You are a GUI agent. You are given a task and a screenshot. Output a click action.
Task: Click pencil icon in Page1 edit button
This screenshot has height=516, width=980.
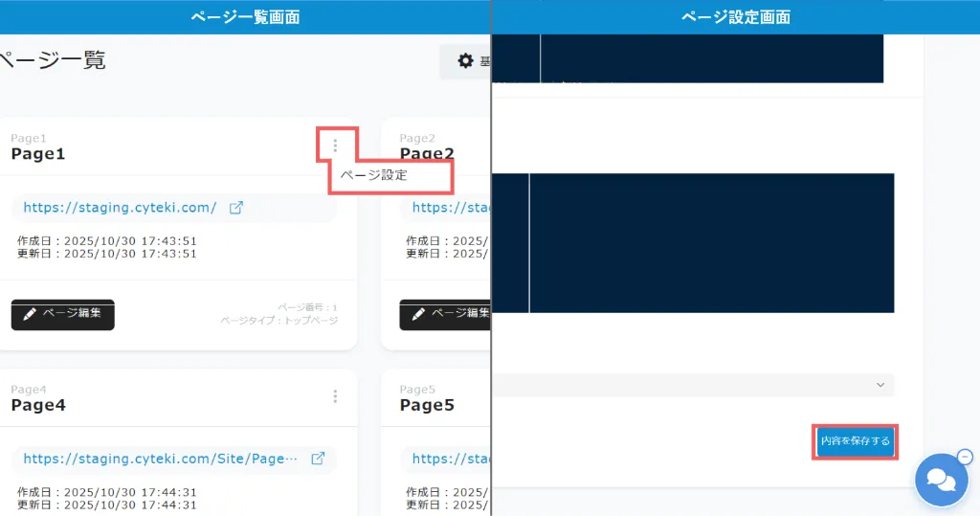(x=30, y=314)
